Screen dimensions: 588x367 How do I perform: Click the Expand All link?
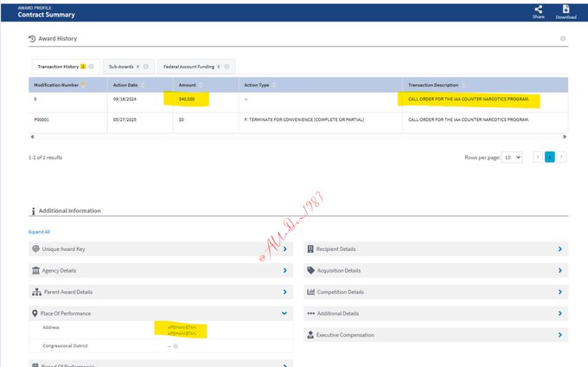click(x=39, y=232)
